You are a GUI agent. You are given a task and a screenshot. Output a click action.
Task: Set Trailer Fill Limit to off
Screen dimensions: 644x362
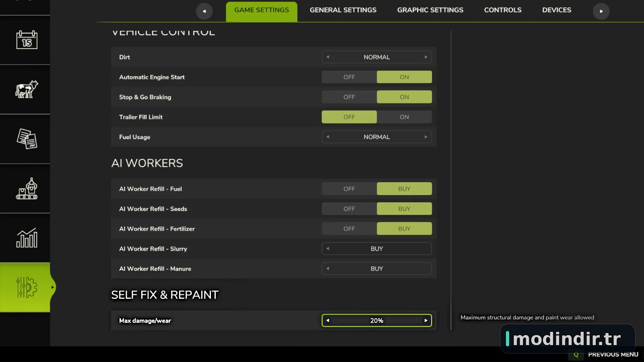coord(349,117)
